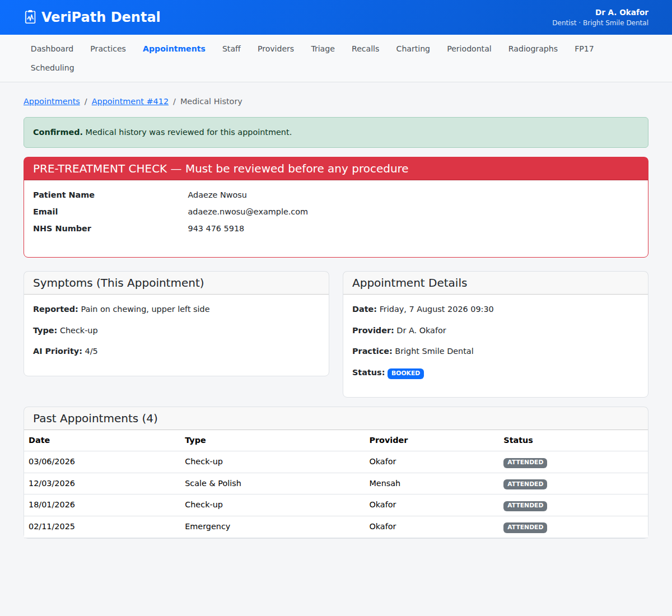The image size is (672, 616).
Task: Click the Confirmed medical history alert
Action: pyautogui.click(x=336, y=132)
